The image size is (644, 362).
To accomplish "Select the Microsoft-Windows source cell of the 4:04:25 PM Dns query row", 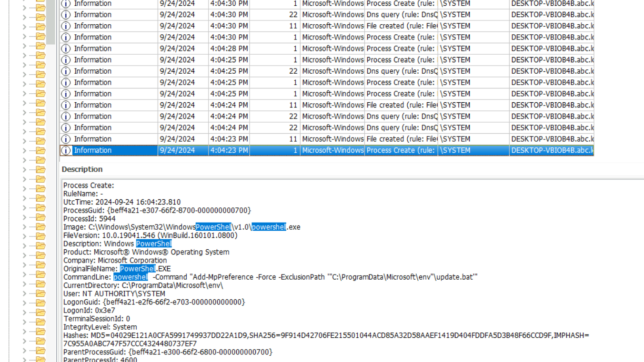I will click(x=332, y=71).
